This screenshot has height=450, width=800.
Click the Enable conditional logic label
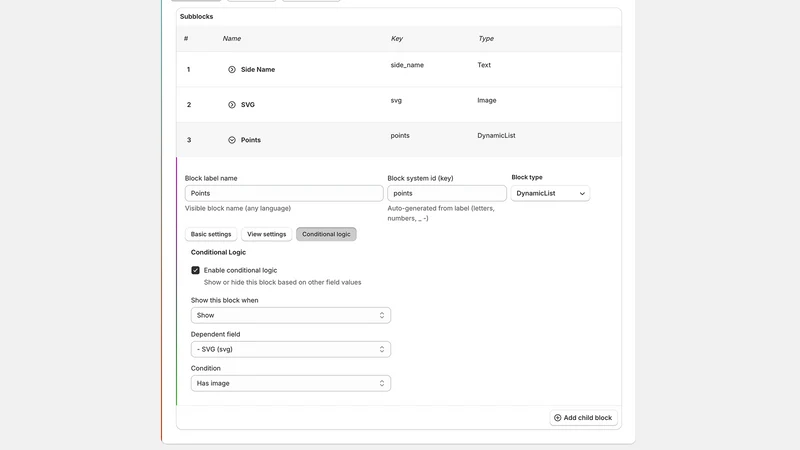pyautogui.click(x=240, y=270)
